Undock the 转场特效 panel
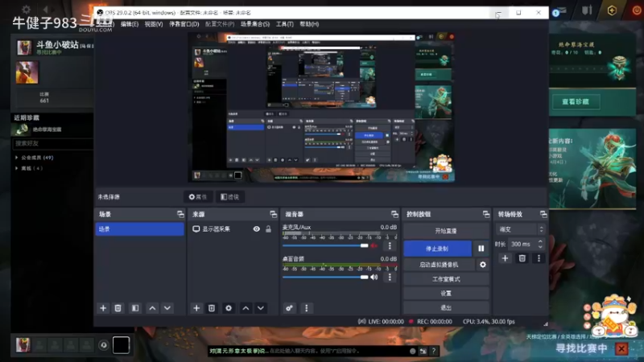The height and width of the screenshot is (362, 644). coord(543,214)
